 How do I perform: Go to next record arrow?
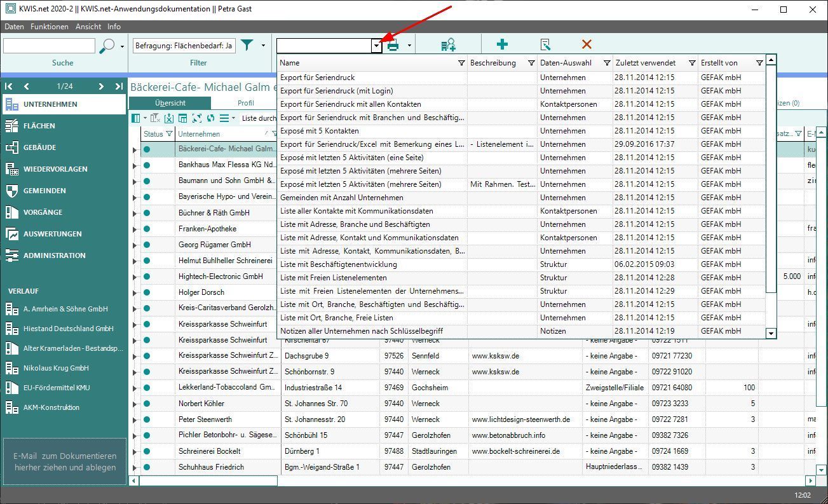coord(101,86)
